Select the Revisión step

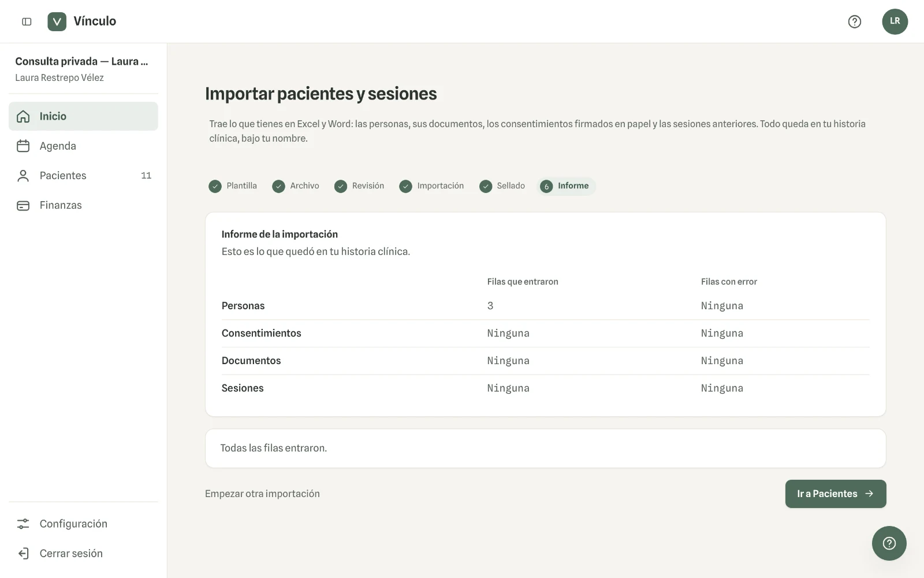click(x=359, y=186)
